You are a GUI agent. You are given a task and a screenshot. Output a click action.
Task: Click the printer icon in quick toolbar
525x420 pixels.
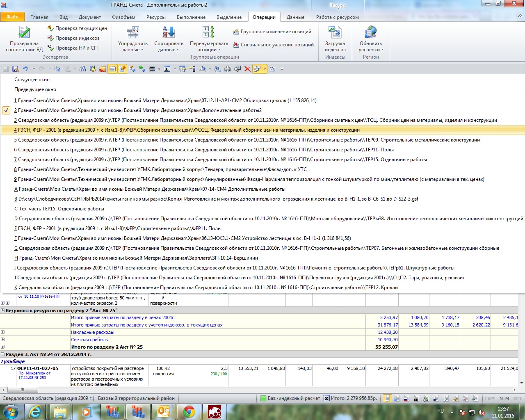(x=228, y=69)
